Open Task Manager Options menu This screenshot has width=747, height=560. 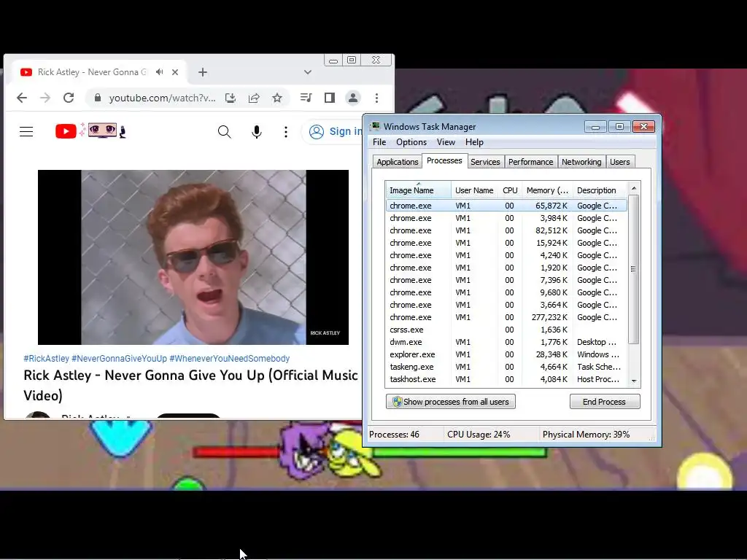[411, 142]
